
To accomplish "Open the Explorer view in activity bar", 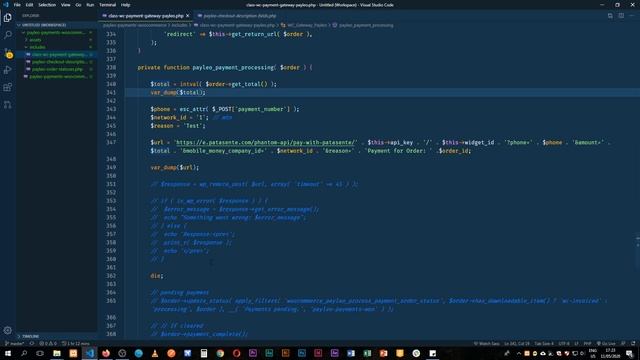I will [8, 18].
